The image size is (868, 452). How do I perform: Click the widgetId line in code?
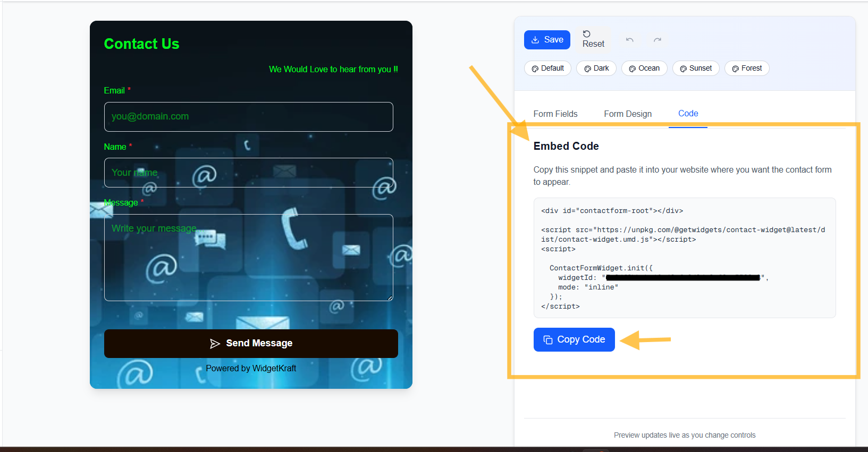pos(663,278)
